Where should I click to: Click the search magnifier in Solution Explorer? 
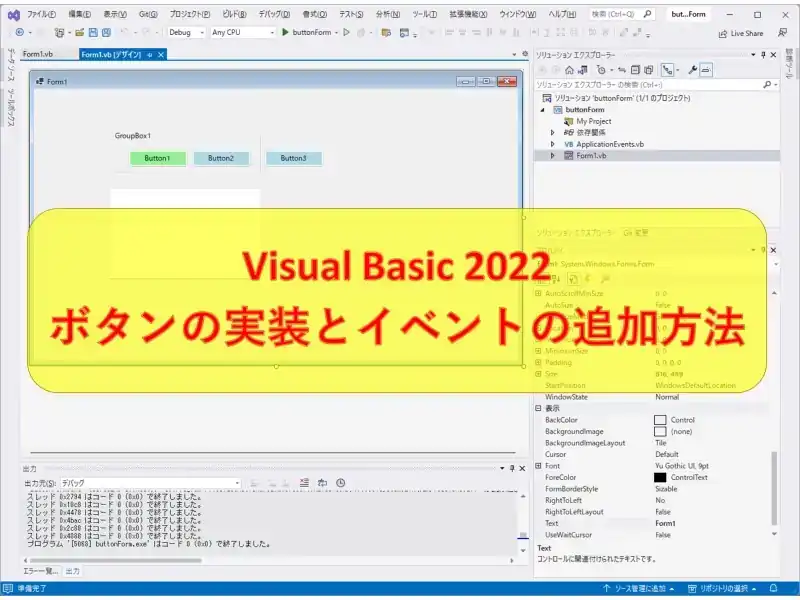point(767,85)
